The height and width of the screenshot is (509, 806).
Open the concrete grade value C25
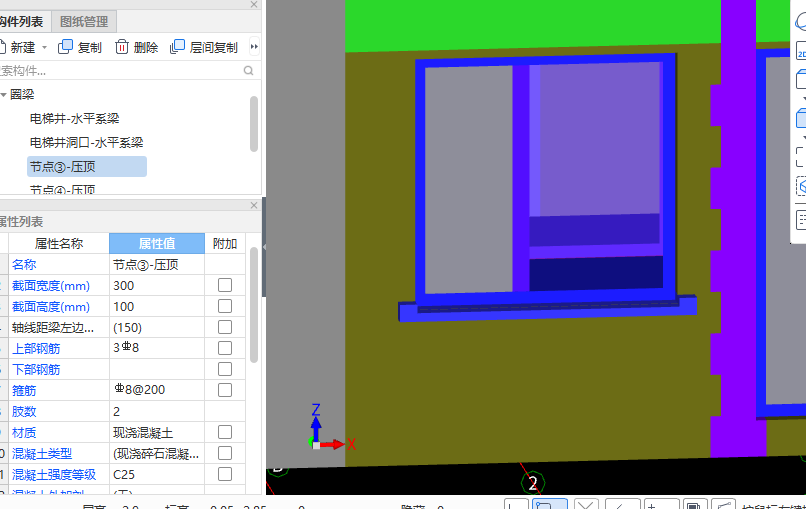coord(157,474)
